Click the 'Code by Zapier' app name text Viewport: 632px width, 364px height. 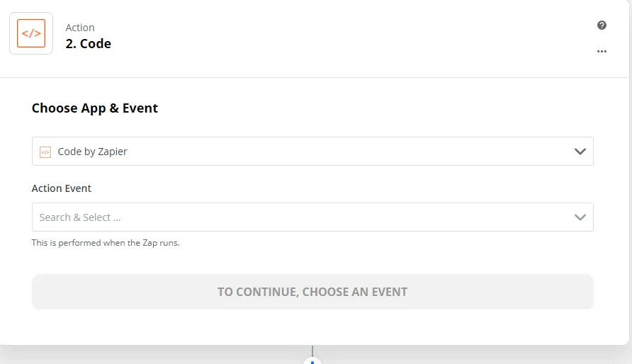92,152
